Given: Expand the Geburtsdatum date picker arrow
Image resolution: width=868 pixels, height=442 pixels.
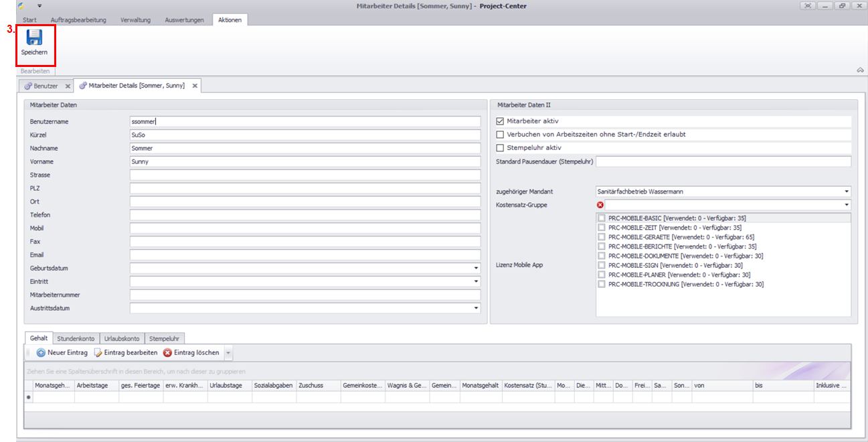Looking at the screenshot, I should (x=476, y=269).
